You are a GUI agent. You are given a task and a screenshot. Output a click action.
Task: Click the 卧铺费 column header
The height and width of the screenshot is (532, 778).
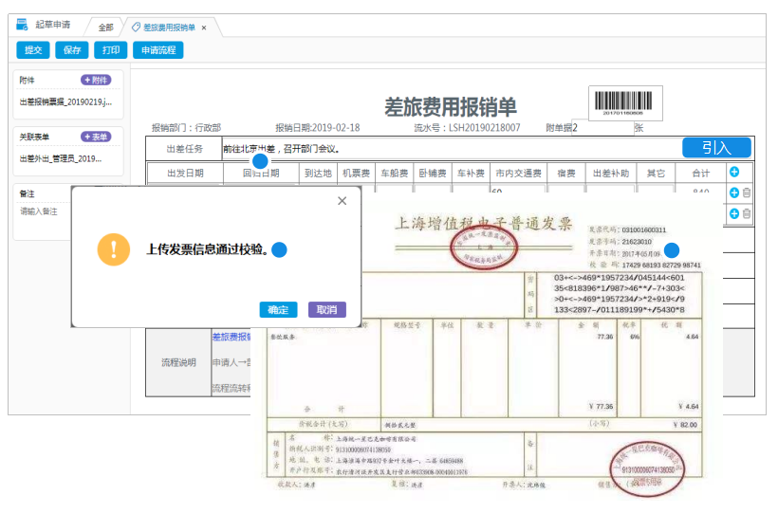tap(433, 173)
